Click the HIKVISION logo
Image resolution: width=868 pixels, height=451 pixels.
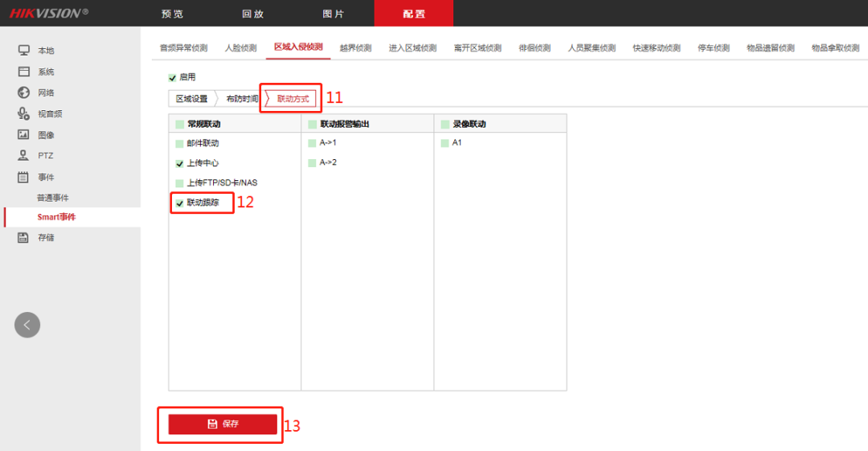[x=49, y=13]
